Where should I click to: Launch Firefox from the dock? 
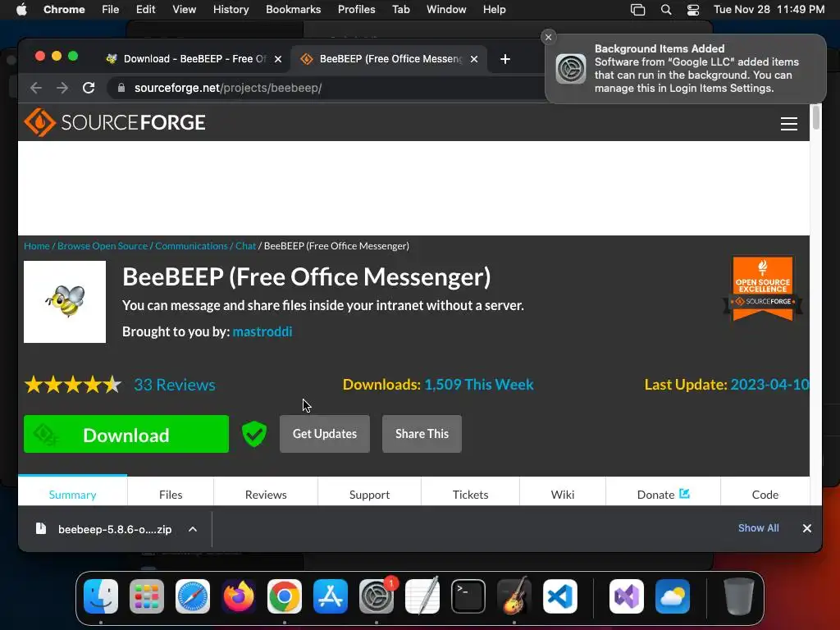[239, 596]
